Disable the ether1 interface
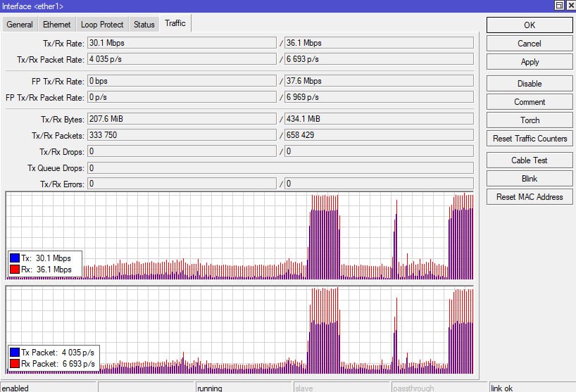Image resolution: width=576 pixels, height=392 pixels. 530,84
